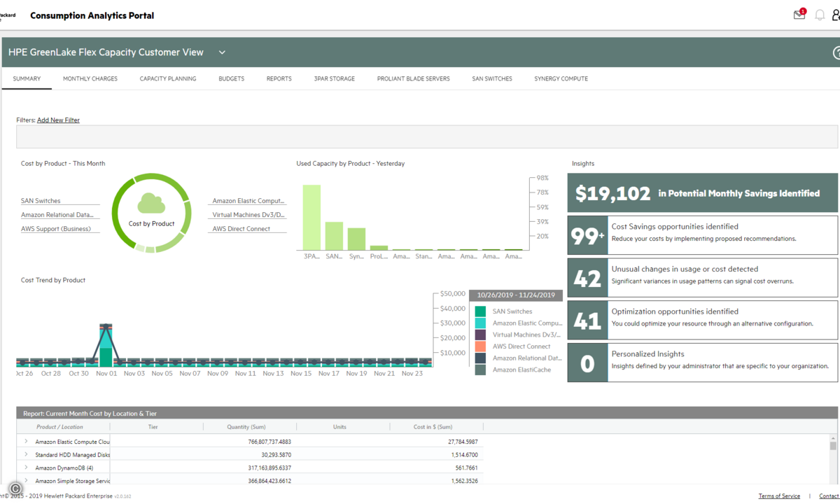Switch to the 3PAR Storage tab
Viewport: 840px width, 504px height.
[x=335, y=79]
